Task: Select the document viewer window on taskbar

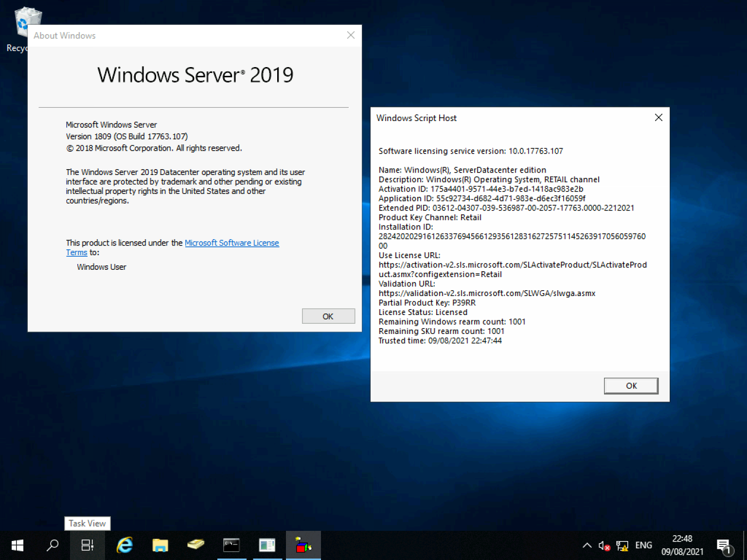Action: [x=267, y=545]
